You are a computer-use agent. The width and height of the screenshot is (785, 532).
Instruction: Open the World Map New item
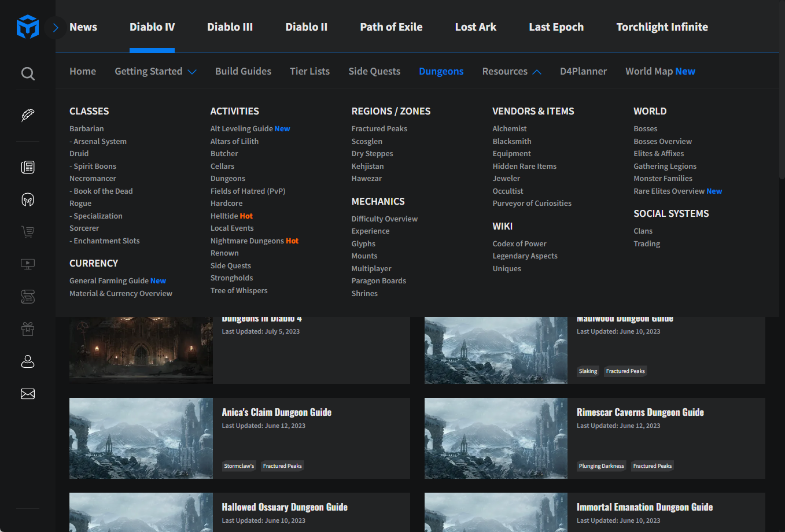click(660, 71)
